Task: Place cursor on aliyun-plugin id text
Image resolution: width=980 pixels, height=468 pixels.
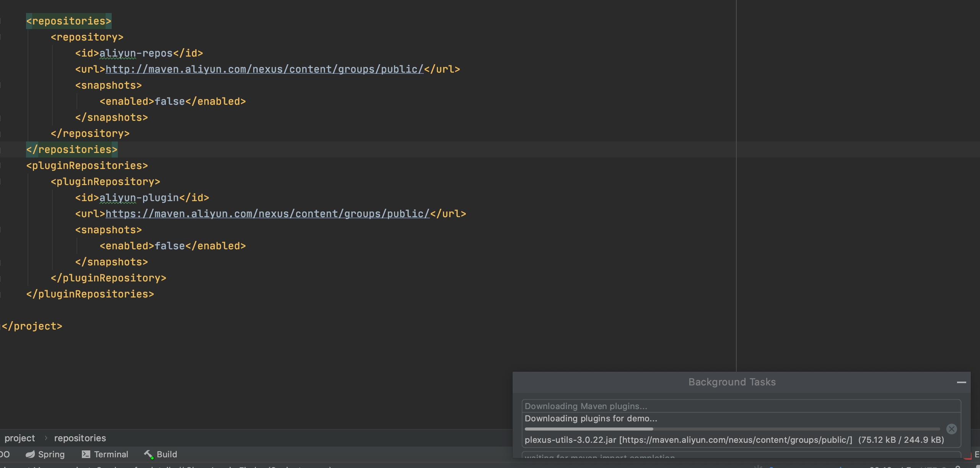Action: [x=138, y=198]
